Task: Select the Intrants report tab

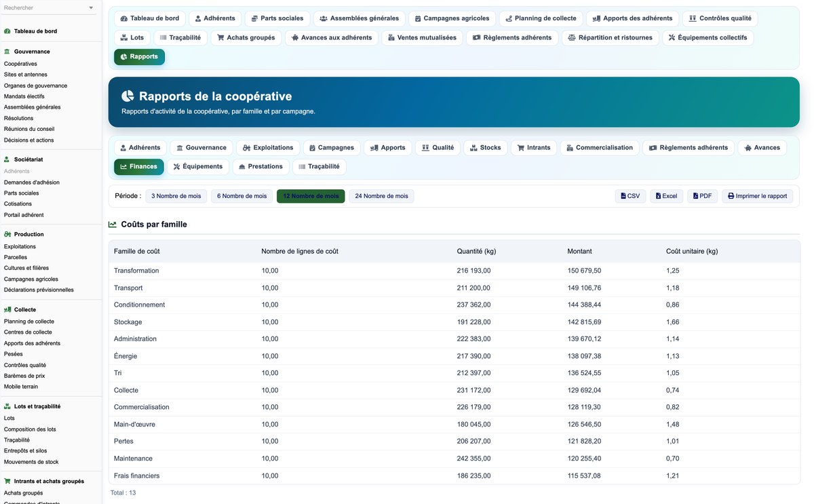Action: [534, 147]
